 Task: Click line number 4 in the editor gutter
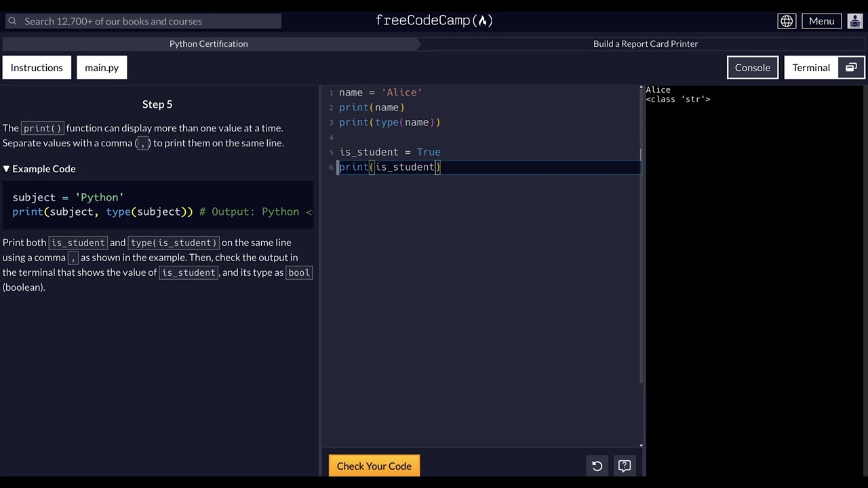(331, 138)
